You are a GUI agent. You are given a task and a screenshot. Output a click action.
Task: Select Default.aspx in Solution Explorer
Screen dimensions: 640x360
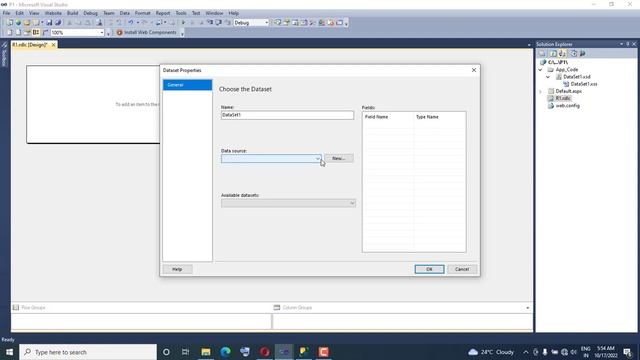(x=569, y=91)
